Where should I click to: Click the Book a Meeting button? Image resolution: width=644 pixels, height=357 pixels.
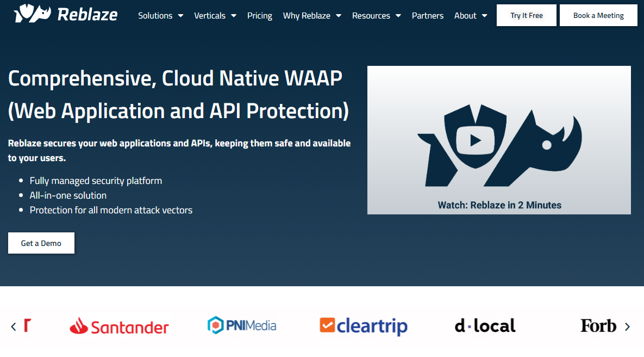click(x=598, y=15)
